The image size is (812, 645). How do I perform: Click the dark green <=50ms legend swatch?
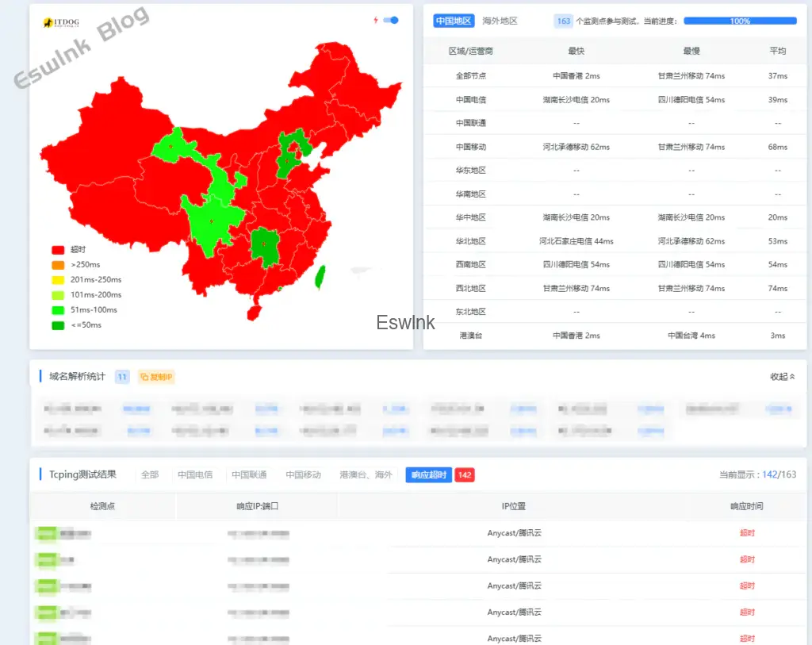[58, 324]
